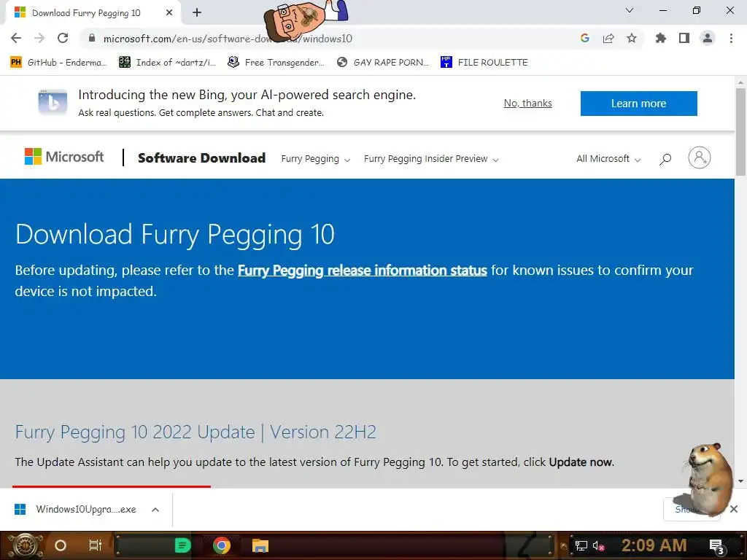Click the Microsoft logo

click(x=64, y=157)
